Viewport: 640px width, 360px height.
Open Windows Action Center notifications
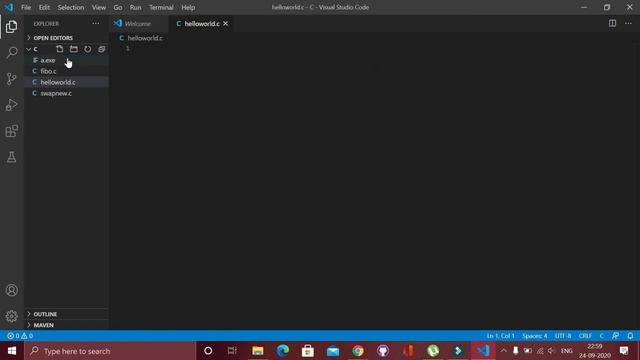click(x=624, y=351)
